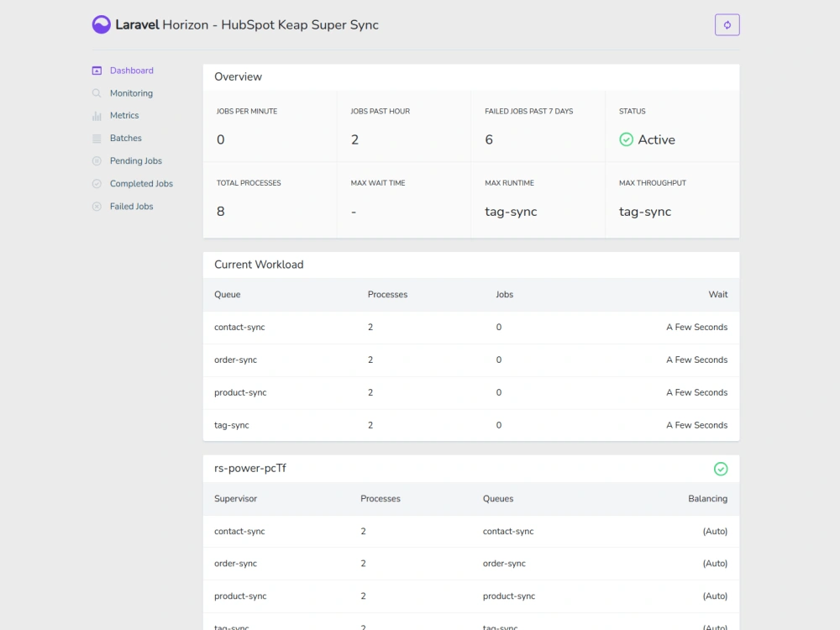Image resolution: width=840 pixels, height=630 pixels.
Task: Open the Failed Jobs page
Action: tap(130, 206)
